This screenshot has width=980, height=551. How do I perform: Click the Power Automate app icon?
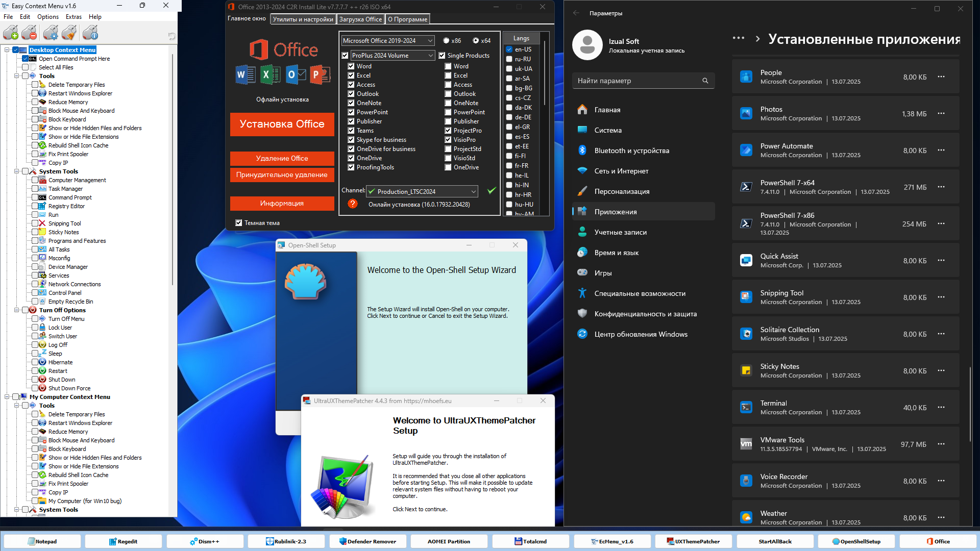coord(746,150)
